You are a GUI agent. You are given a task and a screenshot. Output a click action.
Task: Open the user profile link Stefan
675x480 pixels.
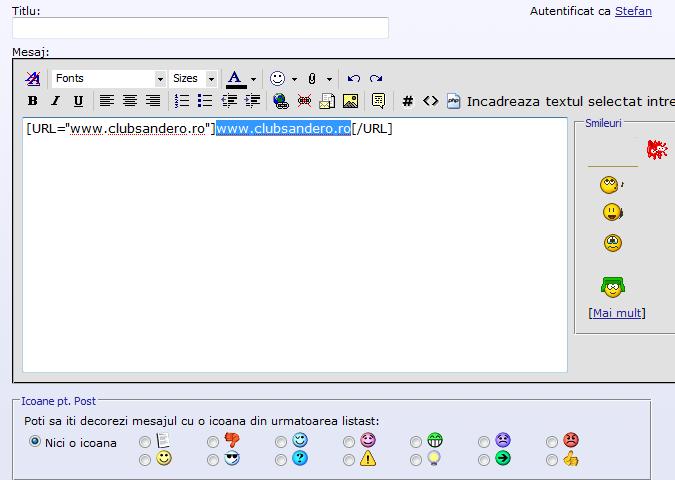pyautogui.click(x=633, y=11)
